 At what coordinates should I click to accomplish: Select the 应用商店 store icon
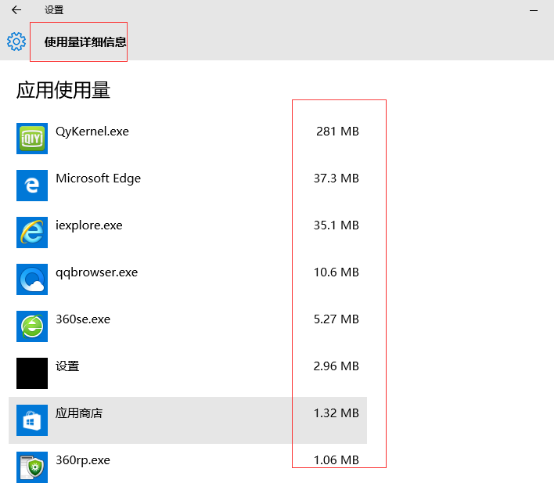(32, 420)
